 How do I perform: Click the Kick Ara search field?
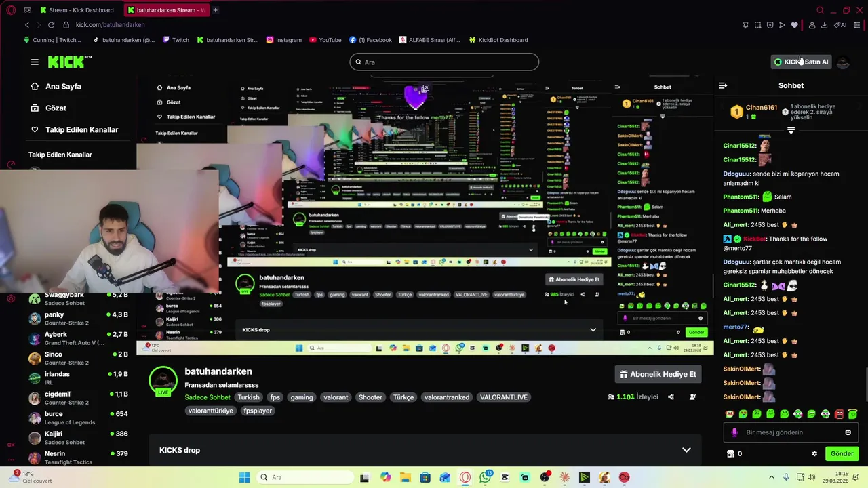(x=444, y=62)
